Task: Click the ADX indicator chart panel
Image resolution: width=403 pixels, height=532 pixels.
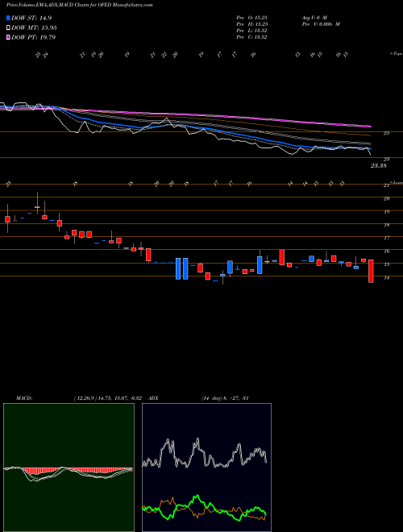Action: (206, 468)
